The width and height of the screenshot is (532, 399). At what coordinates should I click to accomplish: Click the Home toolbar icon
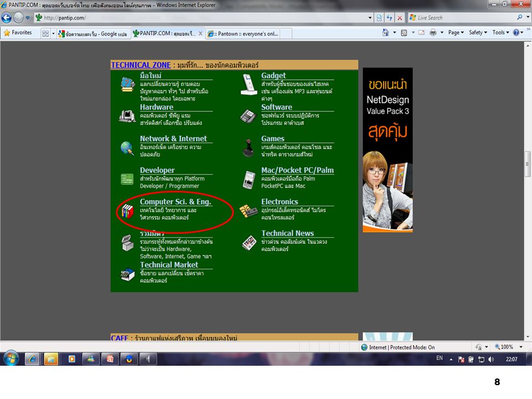(386, 33)
